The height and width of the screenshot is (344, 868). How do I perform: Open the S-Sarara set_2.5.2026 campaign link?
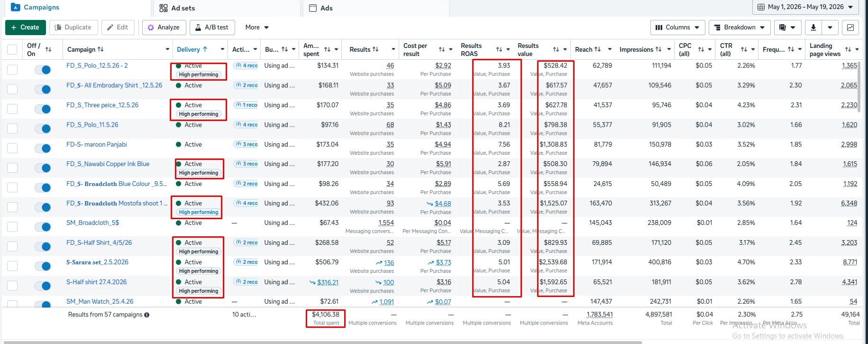point(97,262)
